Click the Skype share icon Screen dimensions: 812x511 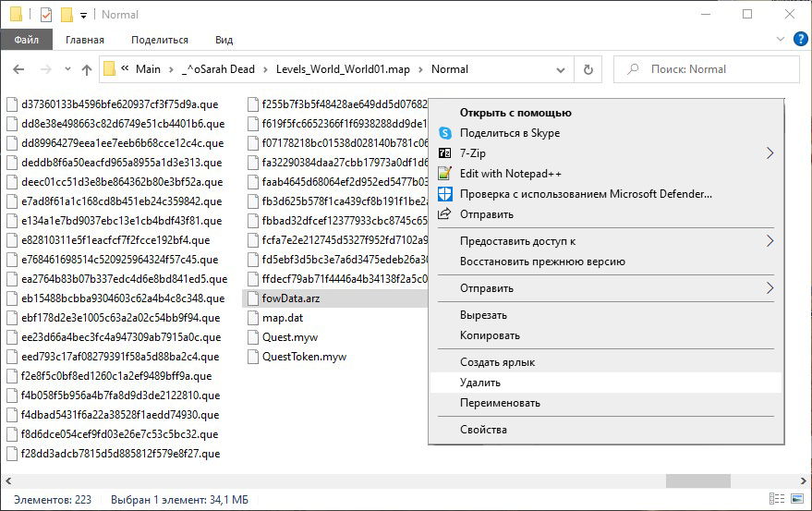point(444,133)
